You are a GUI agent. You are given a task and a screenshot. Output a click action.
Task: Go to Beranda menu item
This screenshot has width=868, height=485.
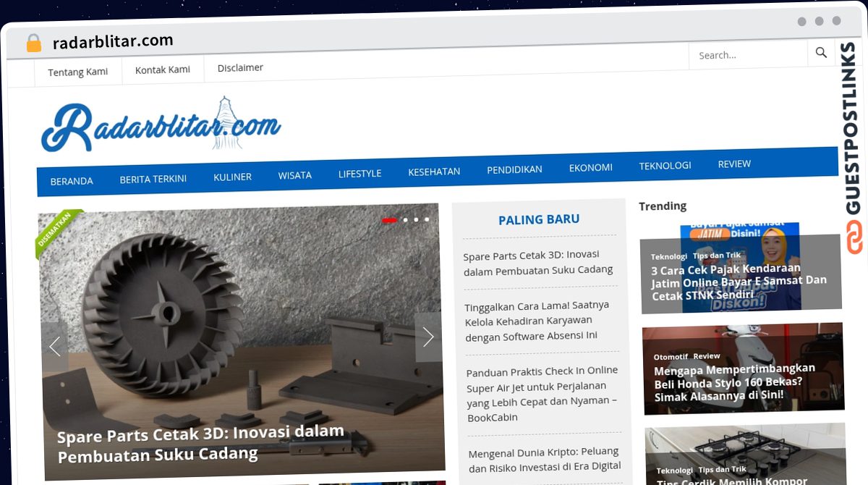click(72, 181)
